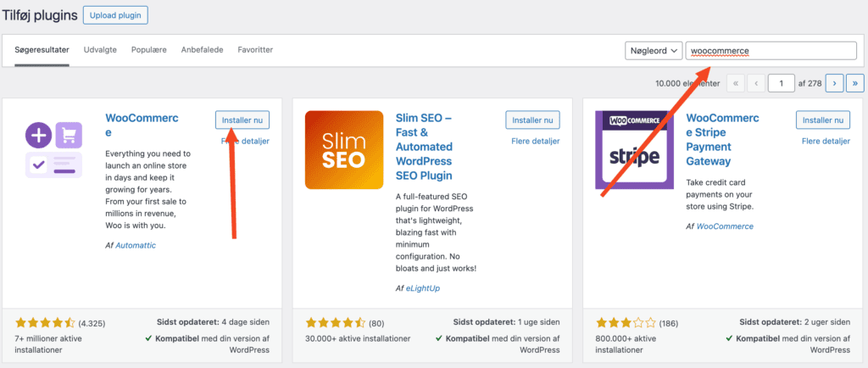Open the WooCommerce author link under Stripe
Image resolution: width=868 pixels, height=368 pixels.
coord(725,226)
